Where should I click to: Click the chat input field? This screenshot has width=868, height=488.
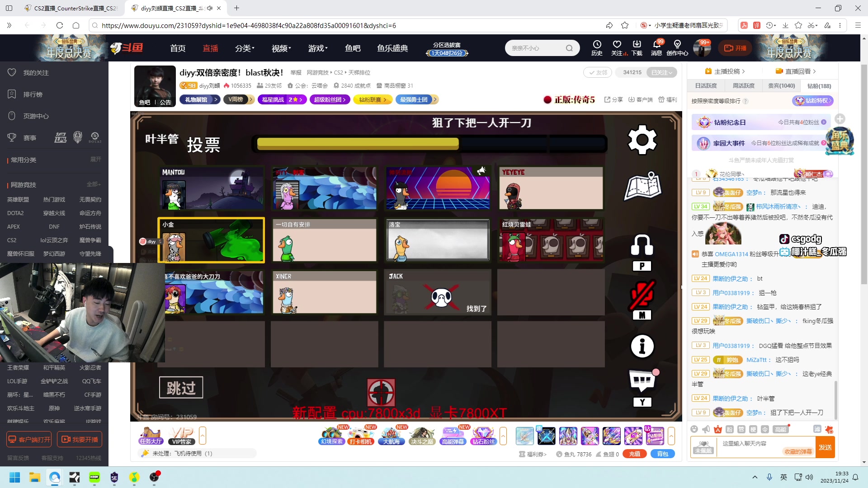coord(766,447)
